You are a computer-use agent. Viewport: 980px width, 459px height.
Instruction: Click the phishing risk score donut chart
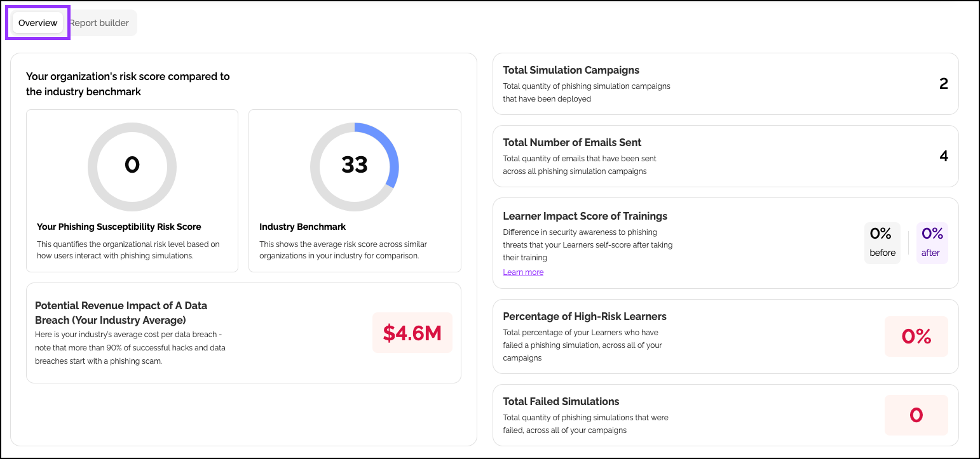click(x=132, y=166)
